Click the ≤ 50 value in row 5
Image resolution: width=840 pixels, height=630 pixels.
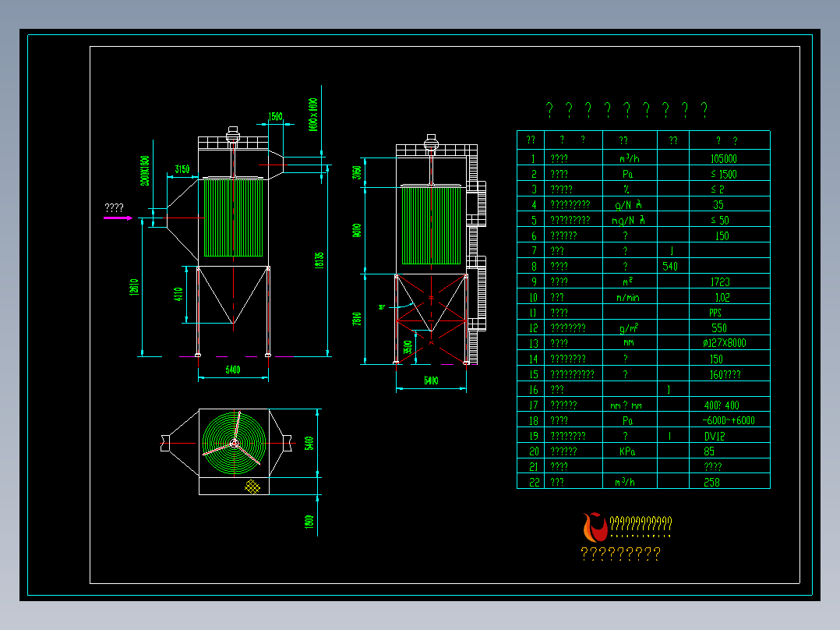point(720,221)
